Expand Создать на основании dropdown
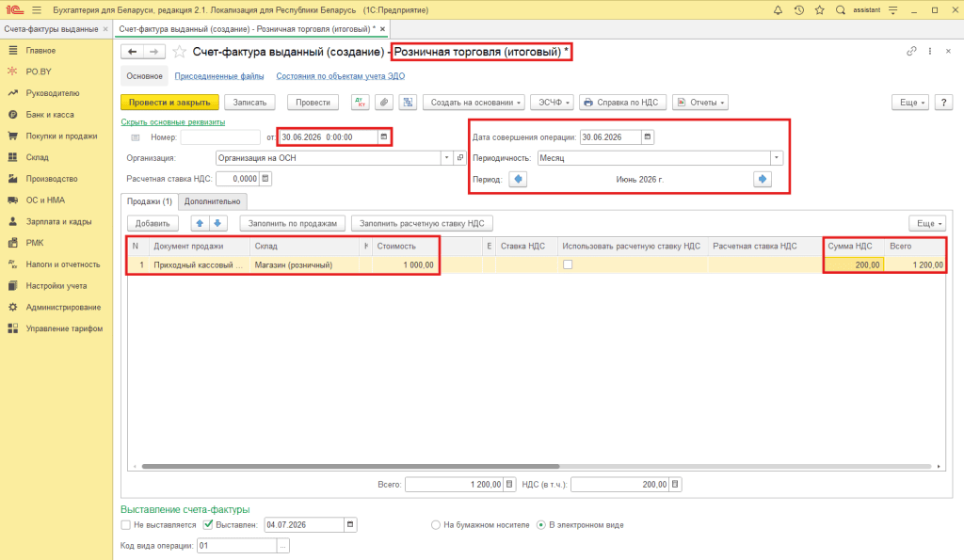This screenshot has height=560, width=964. coord(474,102)
